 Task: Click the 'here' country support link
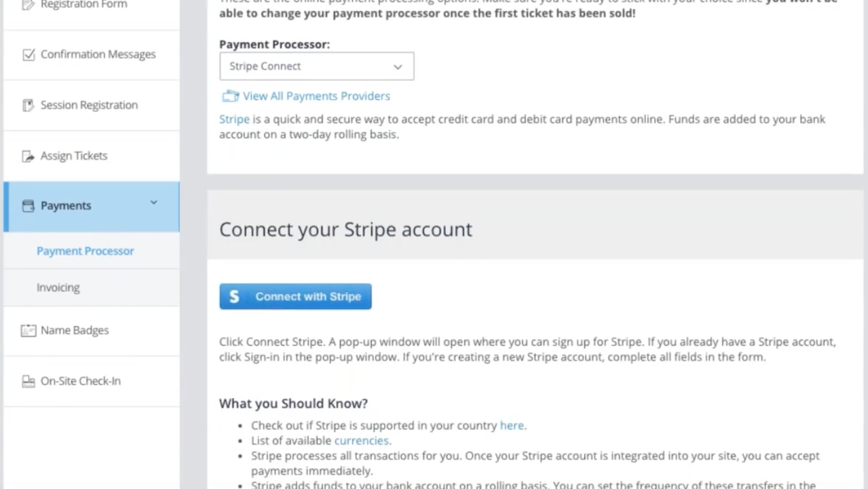[x=511, y=425]
